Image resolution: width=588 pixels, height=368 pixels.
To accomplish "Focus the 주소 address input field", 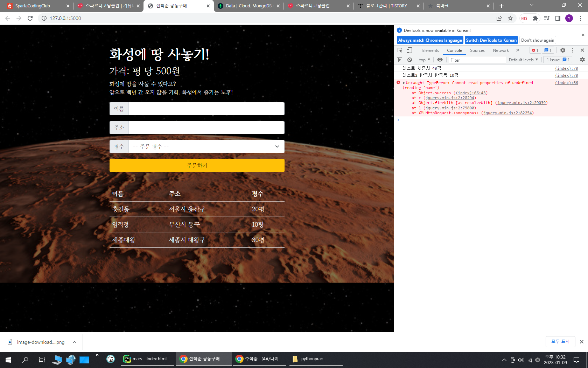I will 206,128.
